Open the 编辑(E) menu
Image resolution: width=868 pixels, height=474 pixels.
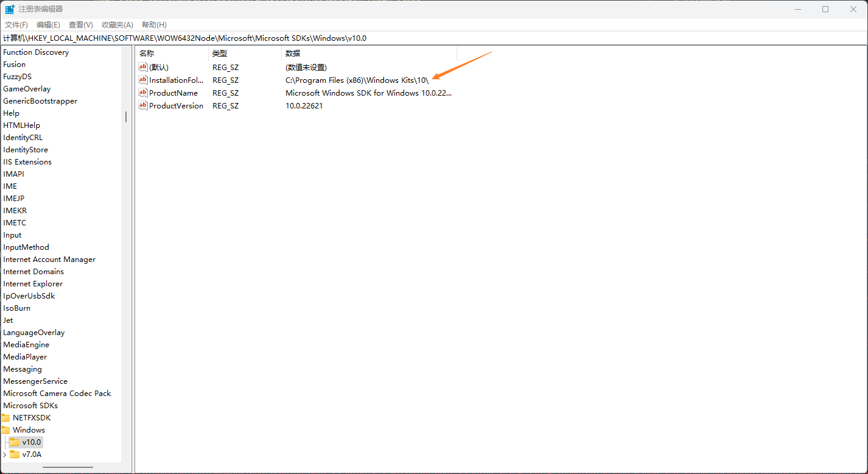tap(48, 25)
